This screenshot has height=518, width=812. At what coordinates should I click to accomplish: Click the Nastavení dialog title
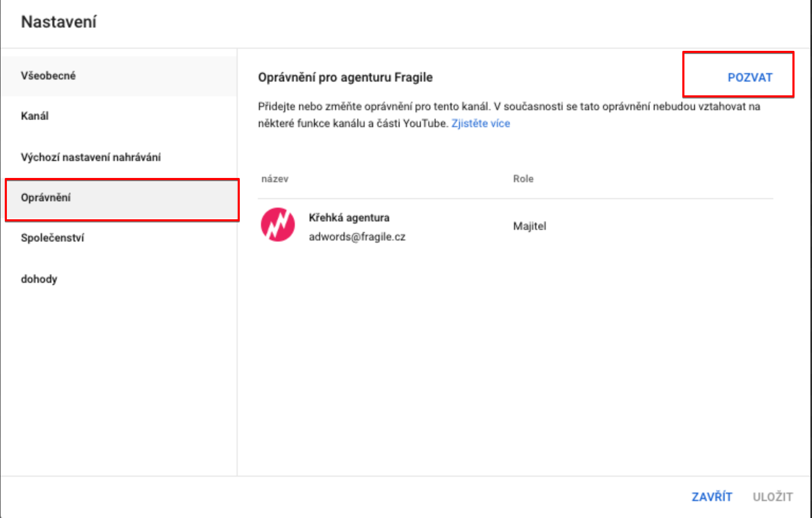(59, 22)
